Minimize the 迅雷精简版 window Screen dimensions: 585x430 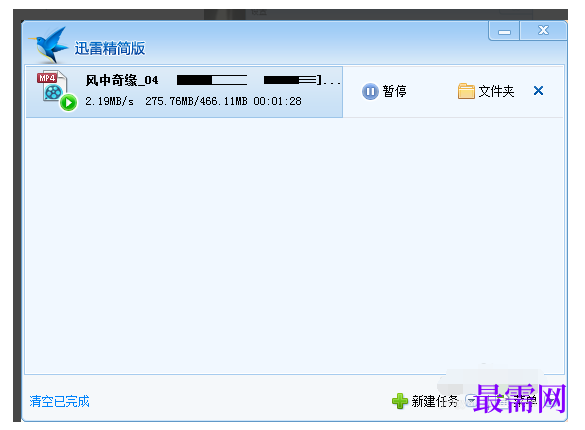(504, 31)
